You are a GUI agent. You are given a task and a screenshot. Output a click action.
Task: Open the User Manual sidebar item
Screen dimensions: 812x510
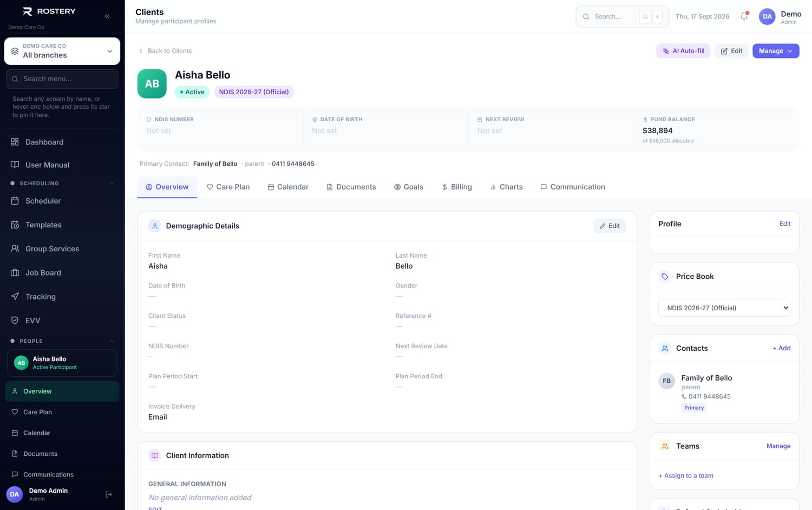pyautogui.click(x=62, y=165)
